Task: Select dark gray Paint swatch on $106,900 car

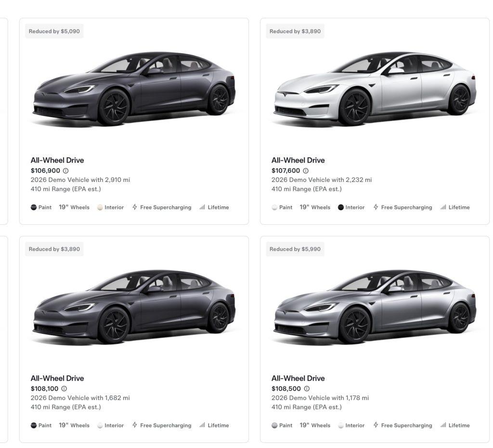Action: tap(34, 207)
